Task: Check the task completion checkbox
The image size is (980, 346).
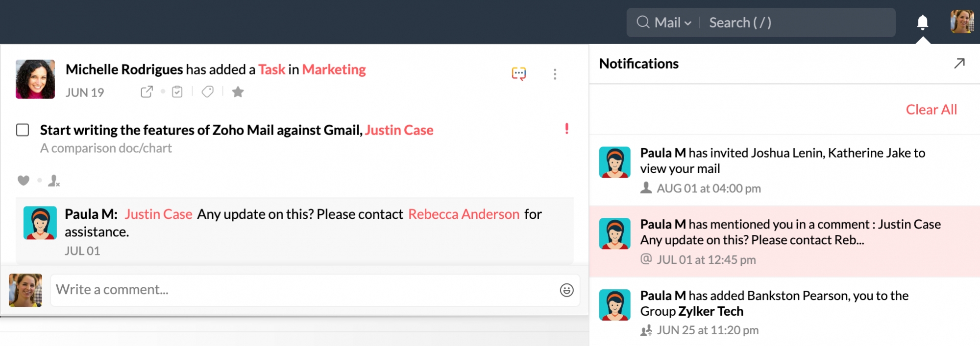Action: click(23, 130)
